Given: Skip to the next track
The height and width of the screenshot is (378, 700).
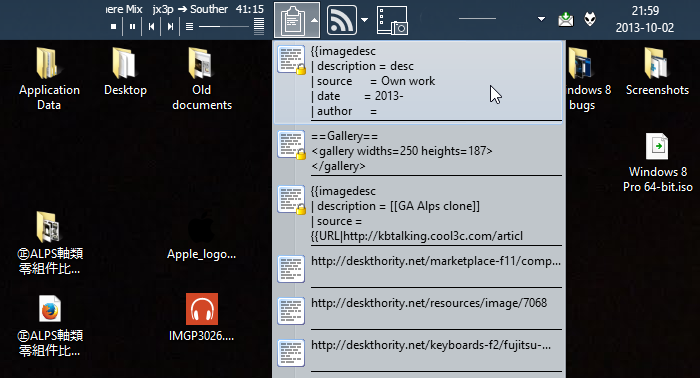Looking at the screenshot, I should (x=170, y=27).
